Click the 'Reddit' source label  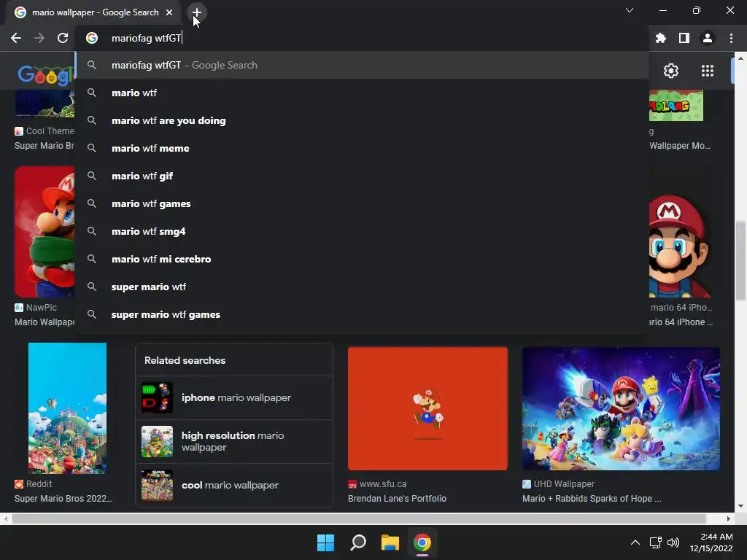point(39,484)
